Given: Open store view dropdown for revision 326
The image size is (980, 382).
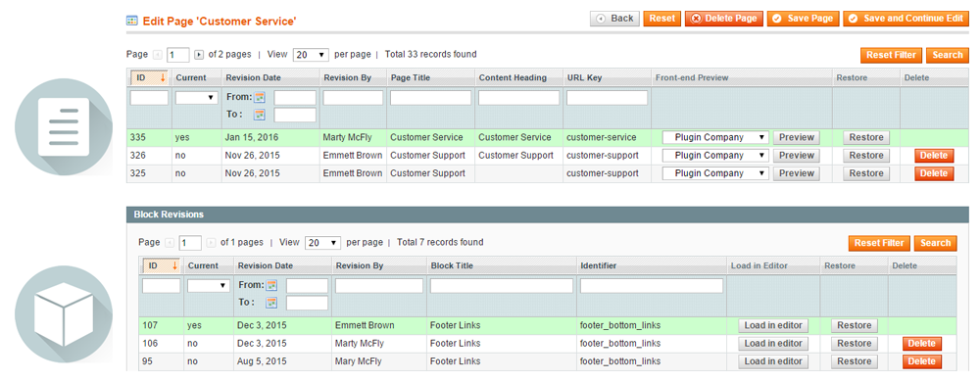Looking at the screenshot, I should click(x=715, y=156).
